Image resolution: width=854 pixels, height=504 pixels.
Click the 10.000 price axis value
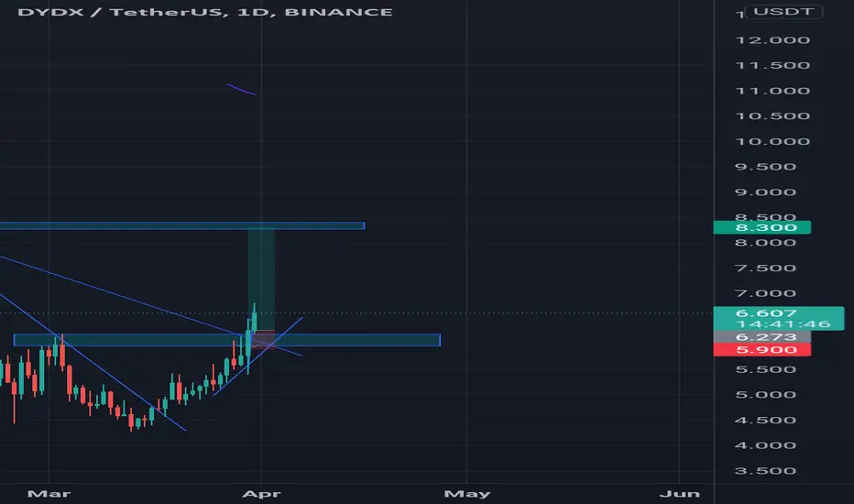pyautogui.click(x=772, y=142)
